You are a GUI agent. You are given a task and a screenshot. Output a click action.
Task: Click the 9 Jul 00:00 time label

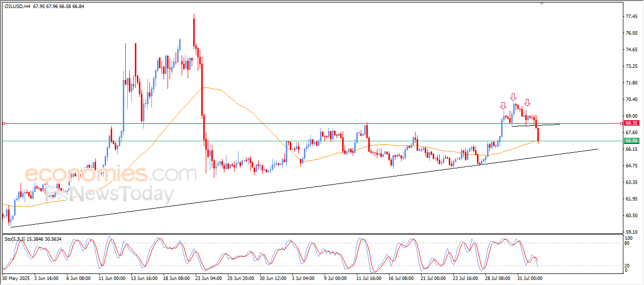(336, 277)
